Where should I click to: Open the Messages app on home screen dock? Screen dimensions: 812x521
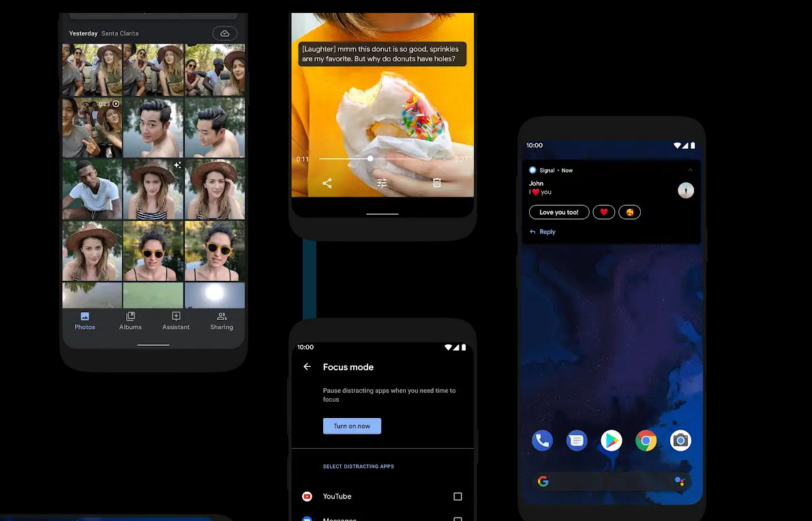point(576,441)
